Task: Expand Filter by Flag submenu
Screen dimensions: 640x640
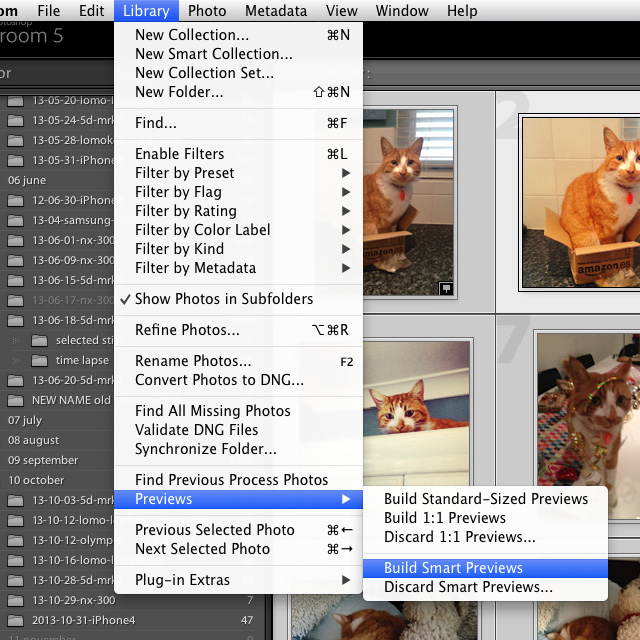Action: [238, 192]
